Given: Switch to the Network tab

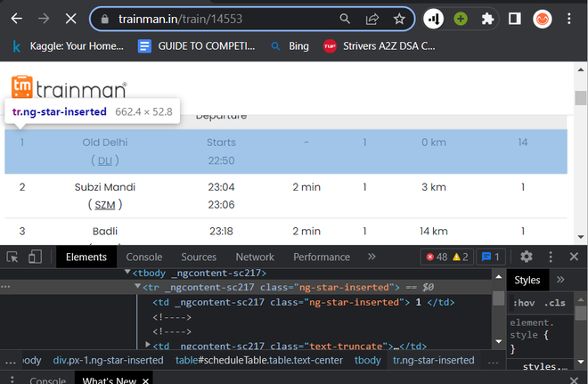Looking at the screenshot, I should click(255, 257).
